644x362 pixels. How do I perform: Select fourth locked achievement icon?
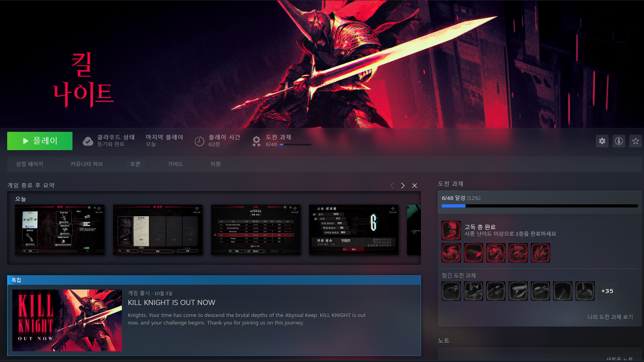pos(518,291)
